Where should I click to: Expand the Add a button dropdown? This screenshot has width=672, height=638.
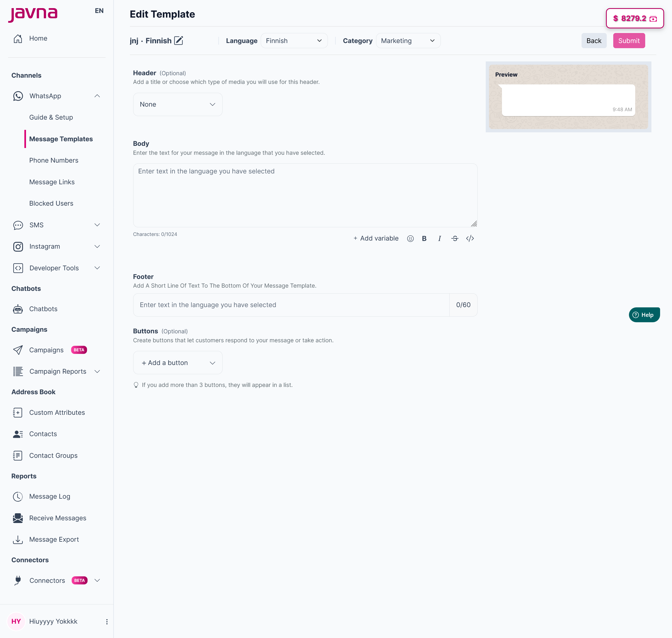[x=178, y=363]
